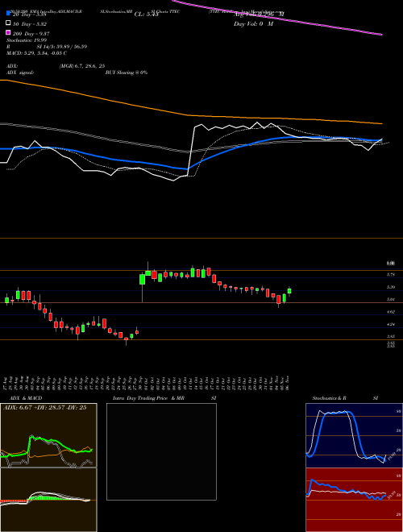Click the white 50 Day legend swatch
The height and width of the screenshot is (532, 403).
(8, 23)
